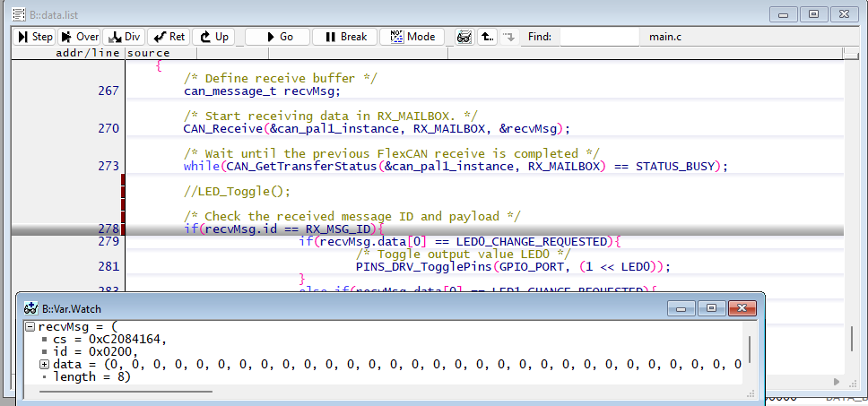The image size is (868, 406).
Task: Click line number 267 in the listing
Action: [108, 91]
